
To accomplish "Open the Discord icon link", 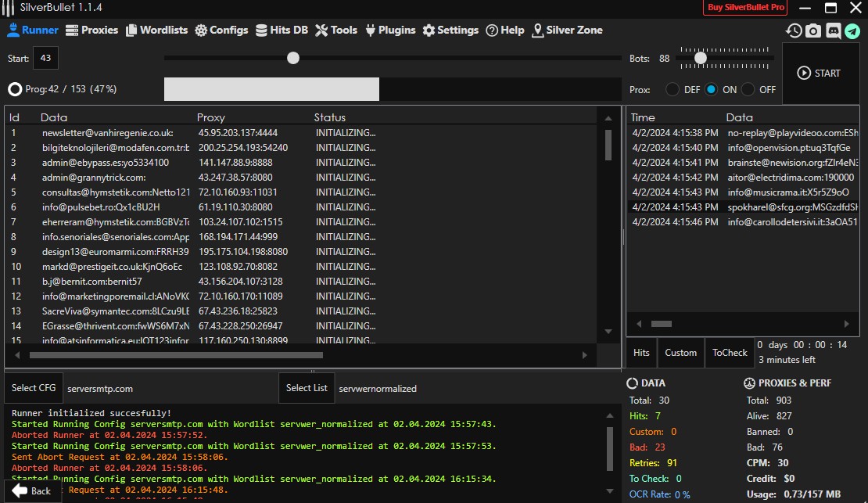I will point(833,31).
